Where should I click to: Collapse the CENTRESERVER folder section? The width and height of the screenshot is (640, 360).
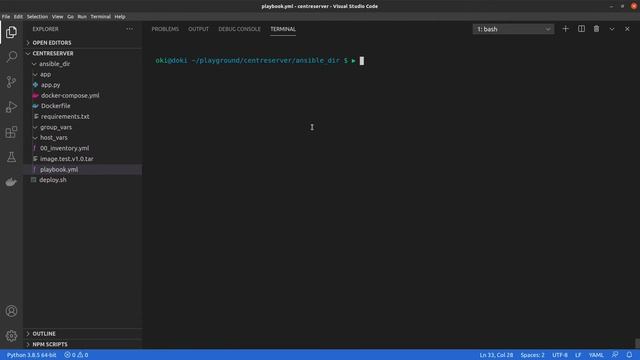tap(83, 53)
